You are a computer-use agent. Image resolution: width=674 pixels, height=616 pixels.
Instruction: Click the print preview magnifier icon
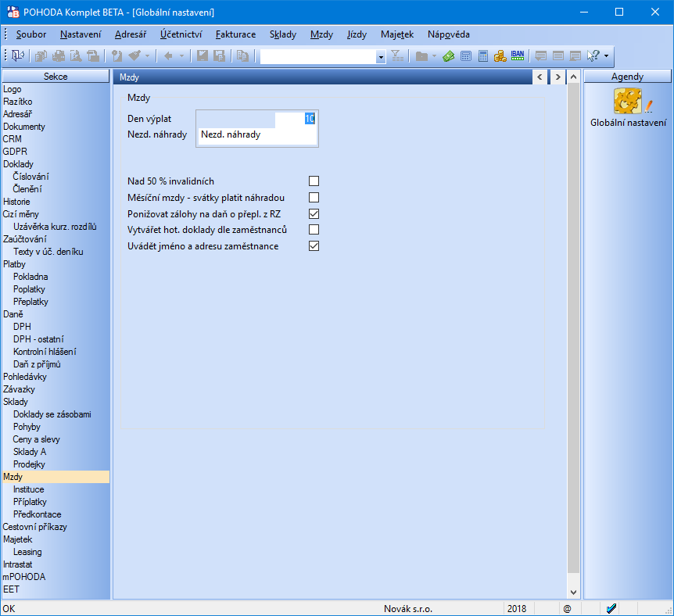(76, 56)
